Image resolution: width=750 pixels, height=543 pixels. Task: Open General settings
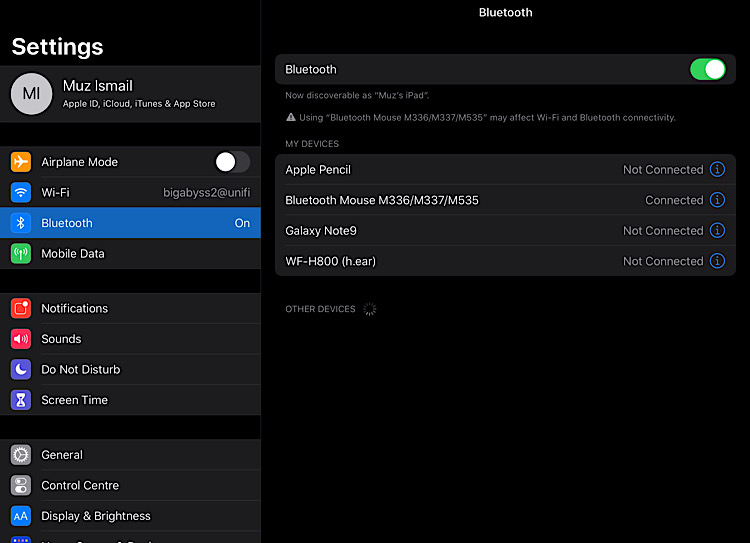(x=130, y=455)
